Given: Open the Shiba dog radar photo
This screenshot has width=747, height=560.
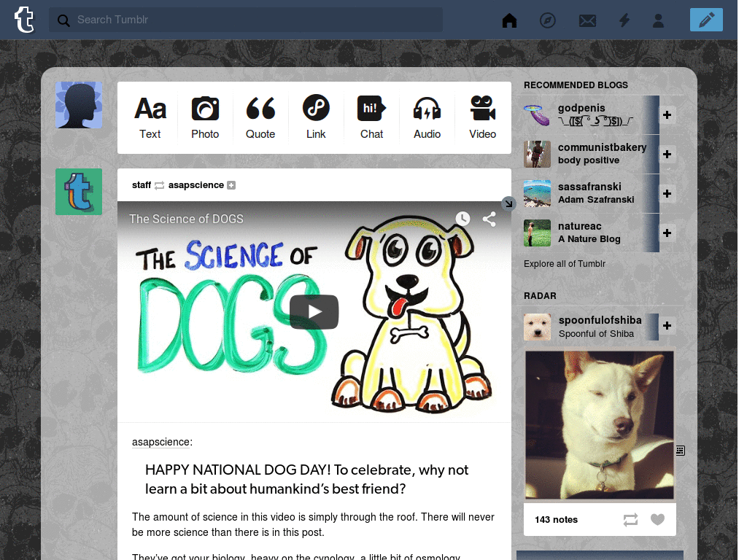Looking at the screenshot, I should [600, 425].
